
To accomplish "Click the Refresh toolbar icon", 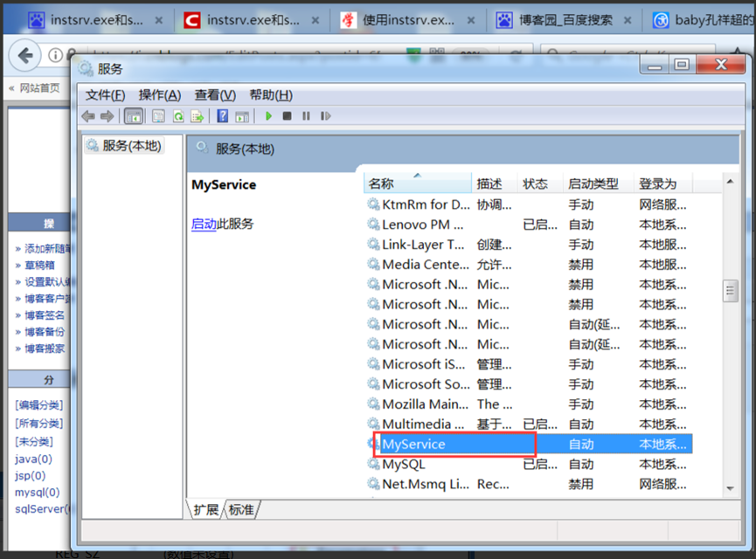I will click(x=178, y=116).
